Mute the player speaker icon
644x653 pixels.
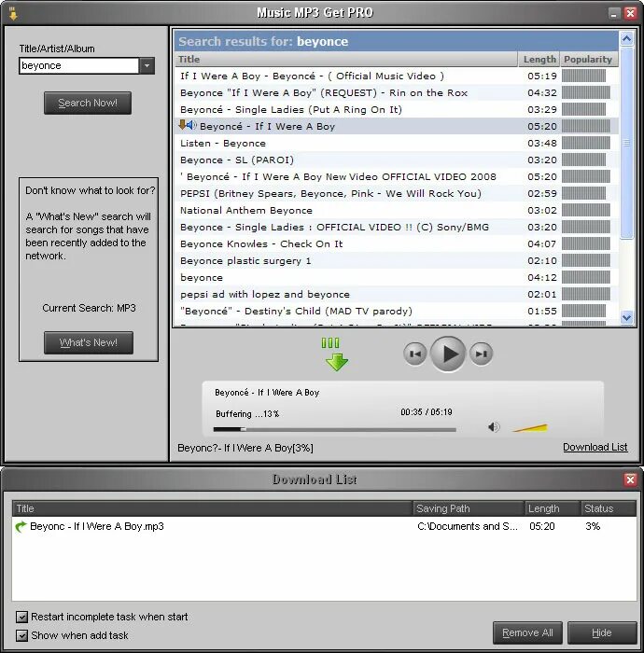tap(494, 427)
